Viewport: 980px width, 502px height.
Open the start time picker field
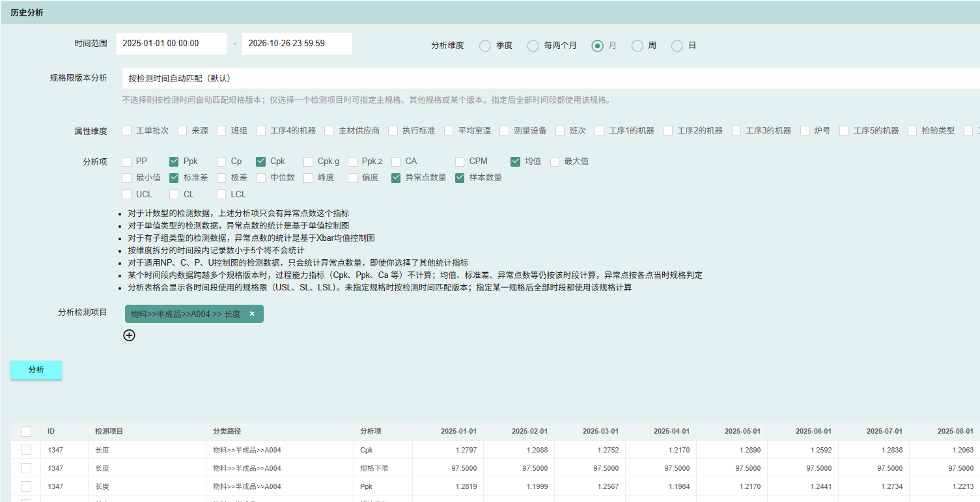[x=172, y=44]
